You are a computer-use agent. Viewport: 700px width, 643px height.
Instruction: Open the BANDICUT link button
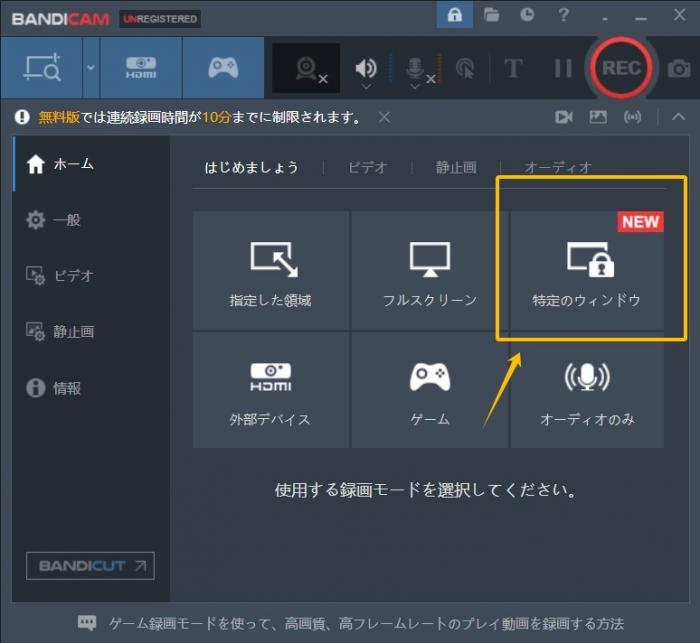click(90, 566)
